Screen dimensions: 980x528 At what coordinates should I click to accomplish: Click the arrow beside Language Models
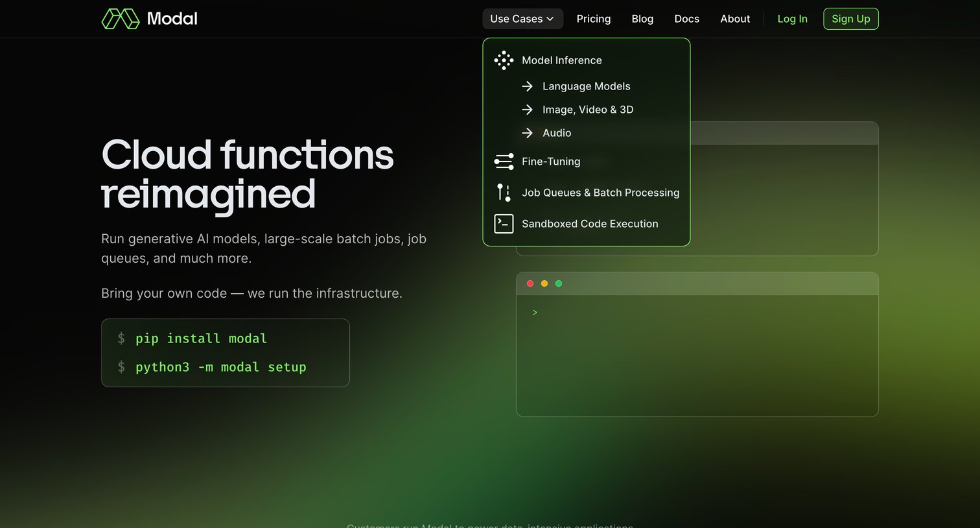coord(528,86)
